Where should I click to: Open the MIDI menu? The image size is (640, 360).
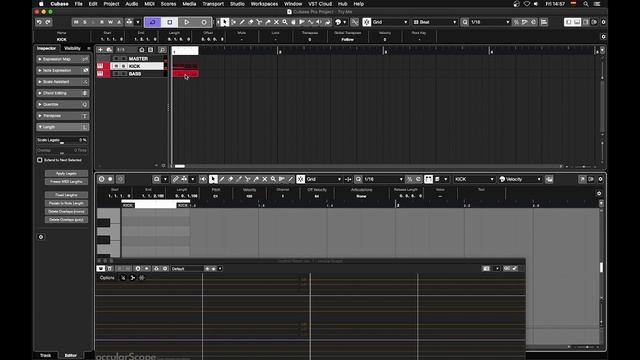(x=149, y=4)
